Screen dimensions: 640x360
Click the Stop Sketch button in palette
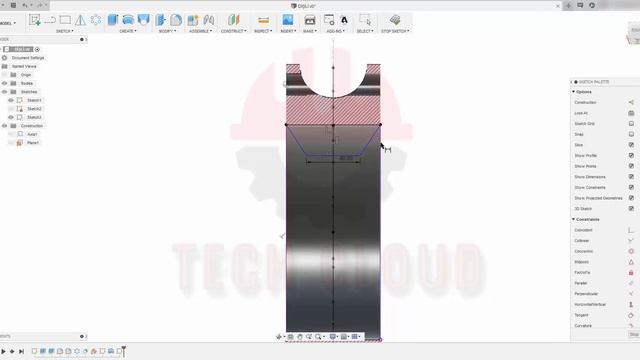tap(634, 334)
